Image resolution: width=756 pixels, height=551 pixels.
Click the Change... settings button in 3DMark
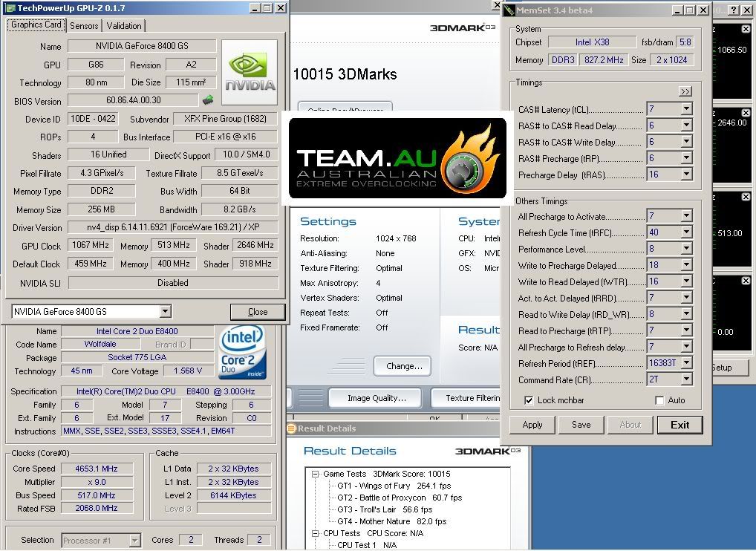404,366
